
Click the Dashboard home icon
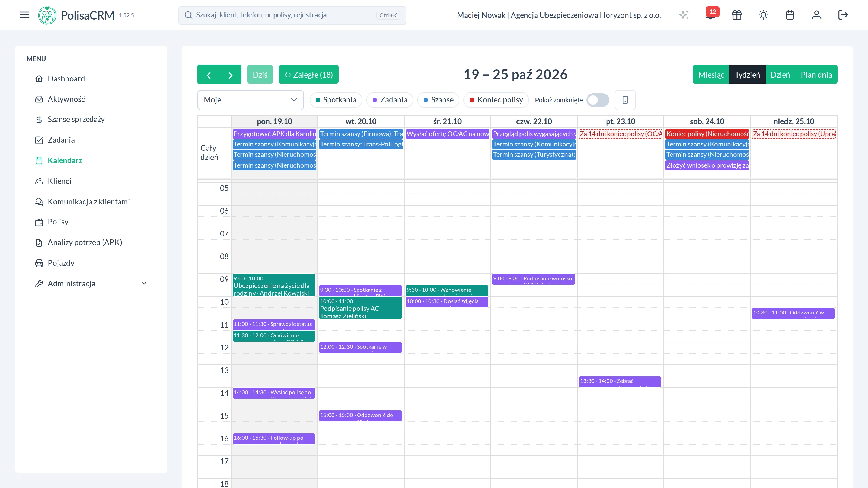pos(39,78)
